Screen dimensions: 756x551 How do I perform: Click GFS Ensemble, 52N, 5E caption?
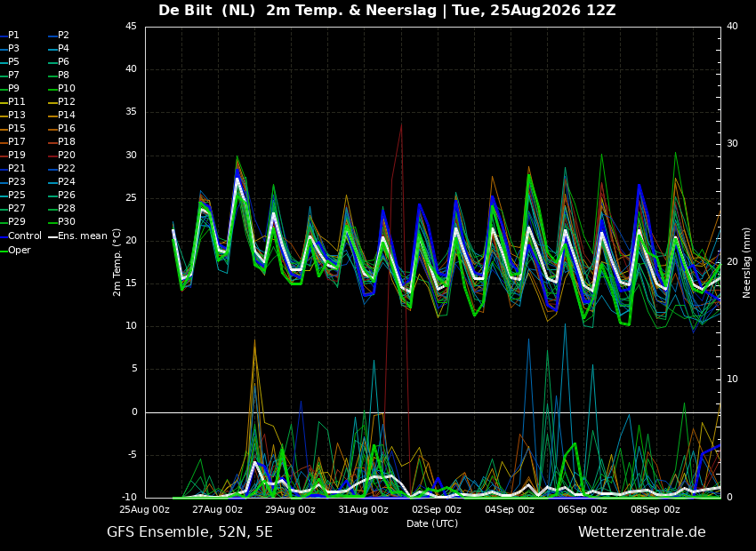189,532
